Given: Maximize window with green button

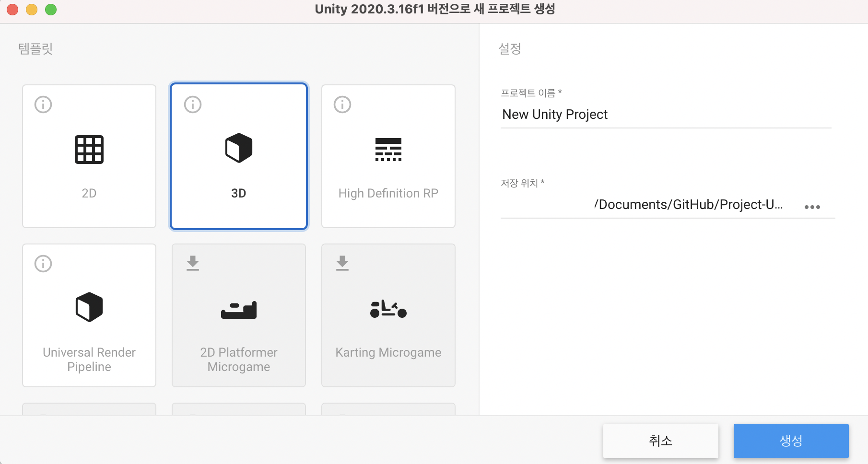Looking at the screenshot, I should pyautogui.click(x=51, y=10).
